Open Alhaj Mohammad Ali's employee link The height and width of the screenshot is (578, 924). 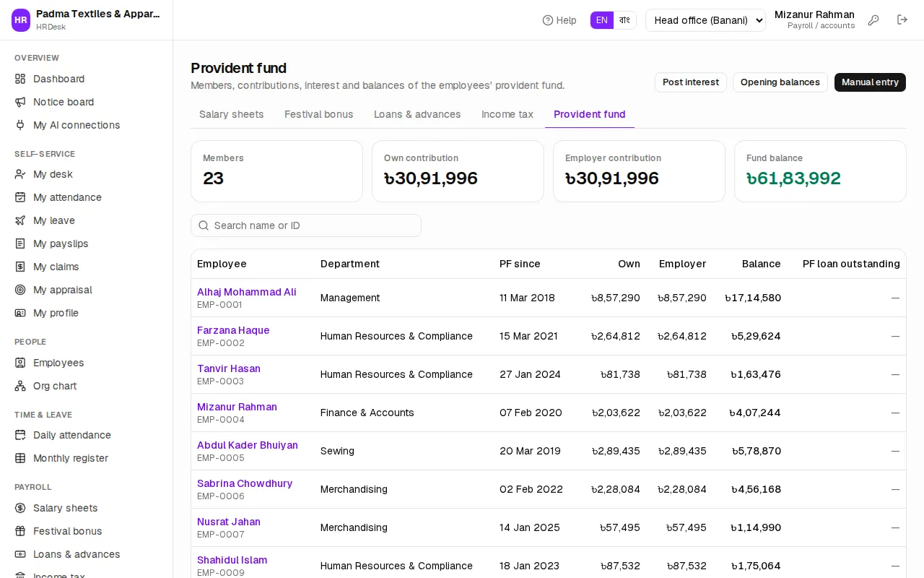247,292
